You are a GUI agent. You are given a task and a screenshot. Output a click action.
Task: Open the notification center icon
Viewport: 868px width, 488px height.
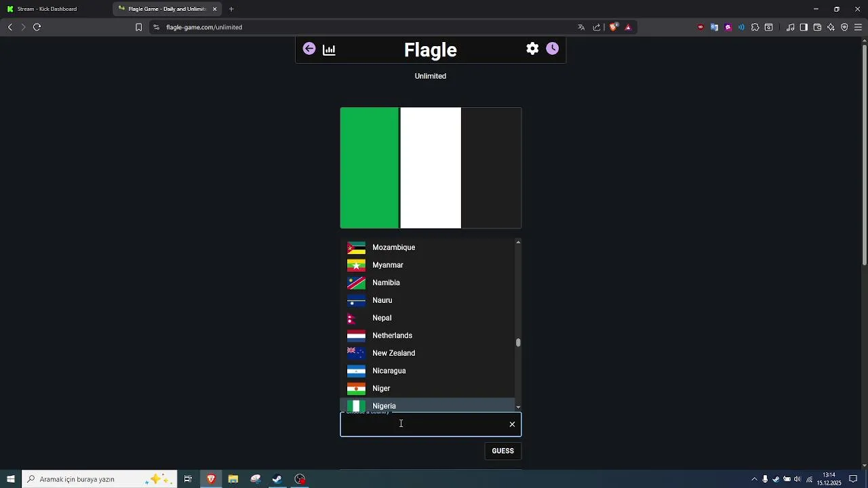tap(853, 479)
